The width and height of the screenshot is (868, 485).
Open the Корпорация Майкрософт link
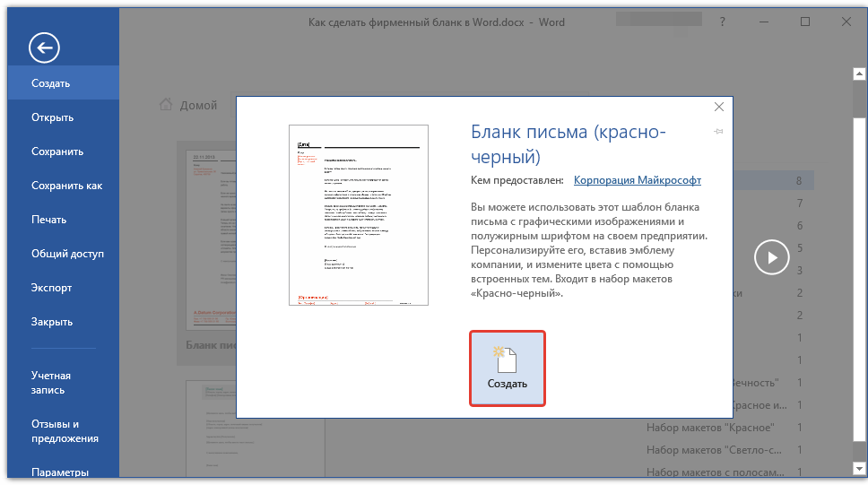click(637, 180)
